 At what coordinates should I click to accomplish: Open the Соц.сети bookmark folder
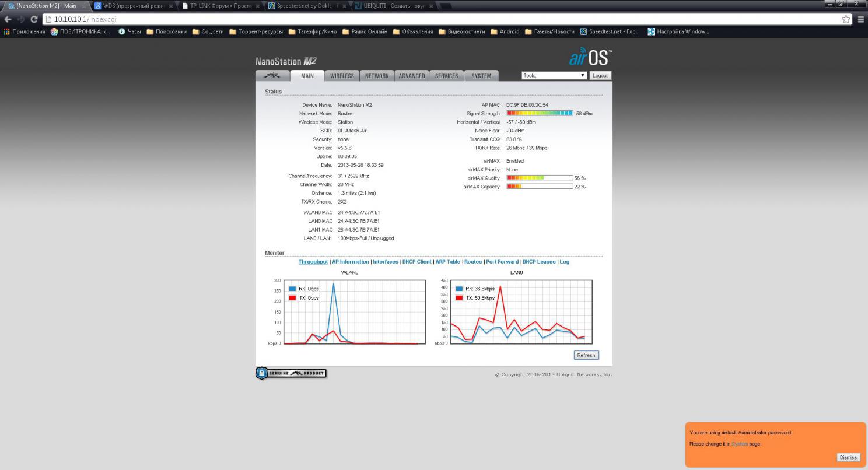pyautogui.click(x=208, y=31)
